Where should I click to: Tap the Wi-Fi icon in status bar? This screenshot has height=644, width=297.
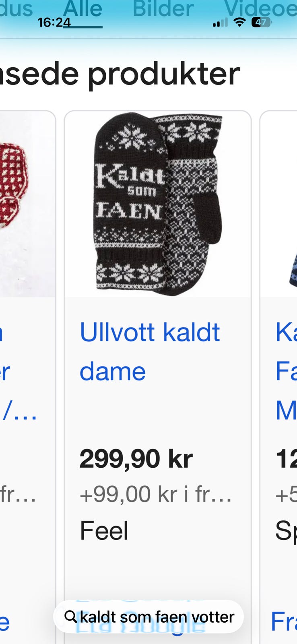click(x=239, y=23)
